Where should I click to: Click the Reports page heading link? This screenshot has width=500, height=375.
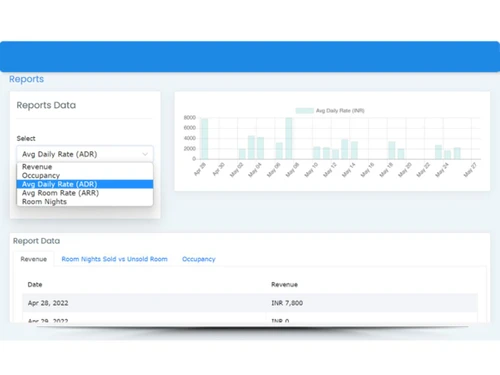[26, 79]
